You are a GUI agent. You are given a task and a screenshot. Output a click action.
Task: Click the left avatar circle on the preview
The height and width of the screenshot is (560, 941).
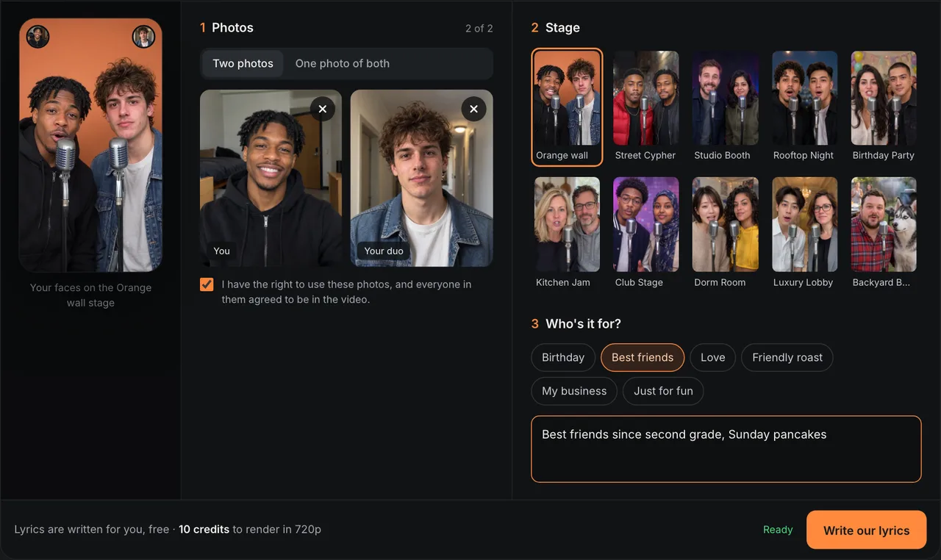point(37,37)
